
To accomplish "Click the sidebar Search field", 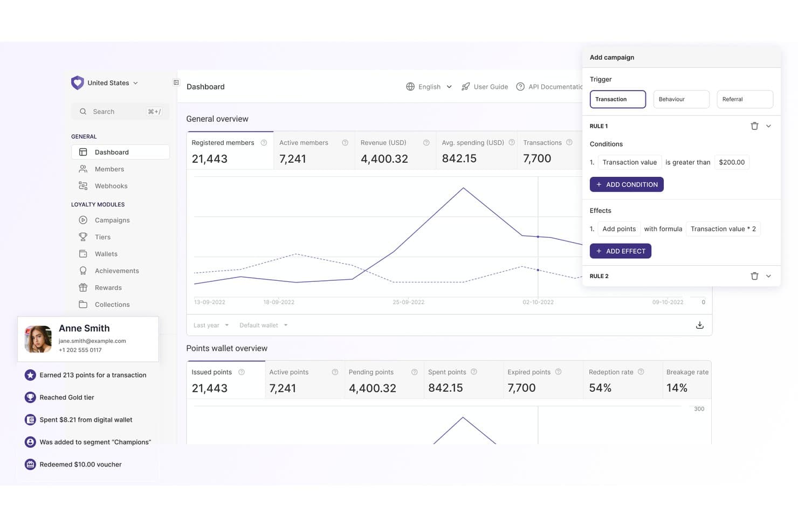I will (120, 112).
